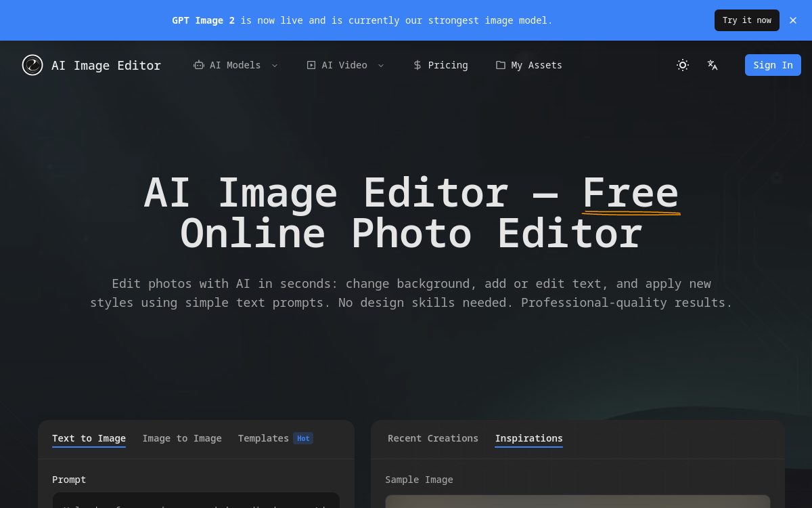Click the dollar icon beside Pricing
This screenshot has height=508, width=812.
pyautogui.click(x=418, y=65)
